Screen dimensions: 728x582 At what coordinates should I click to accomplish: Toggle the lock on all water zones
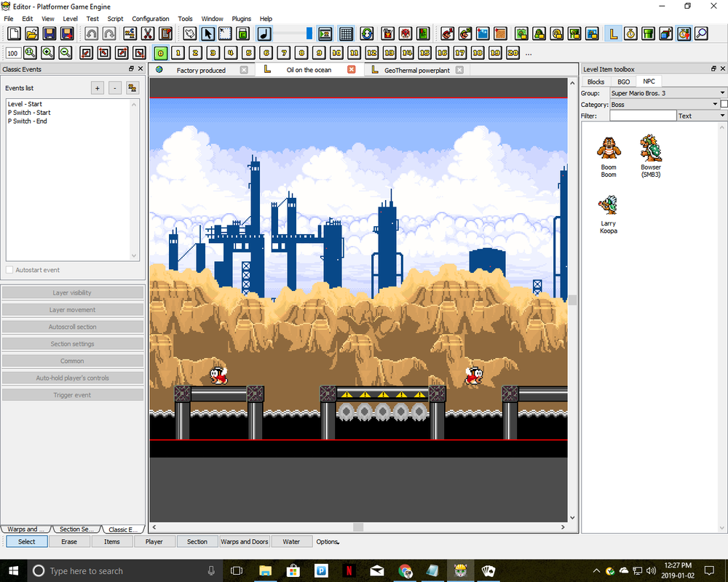click(593, 33)
